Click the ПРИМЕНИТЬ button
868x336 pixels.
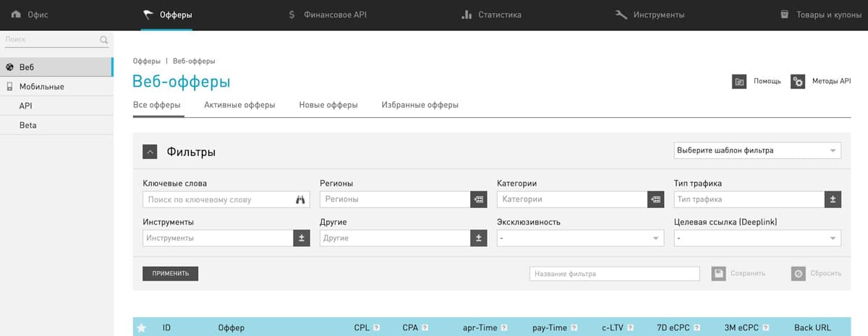tap(170, 274)
